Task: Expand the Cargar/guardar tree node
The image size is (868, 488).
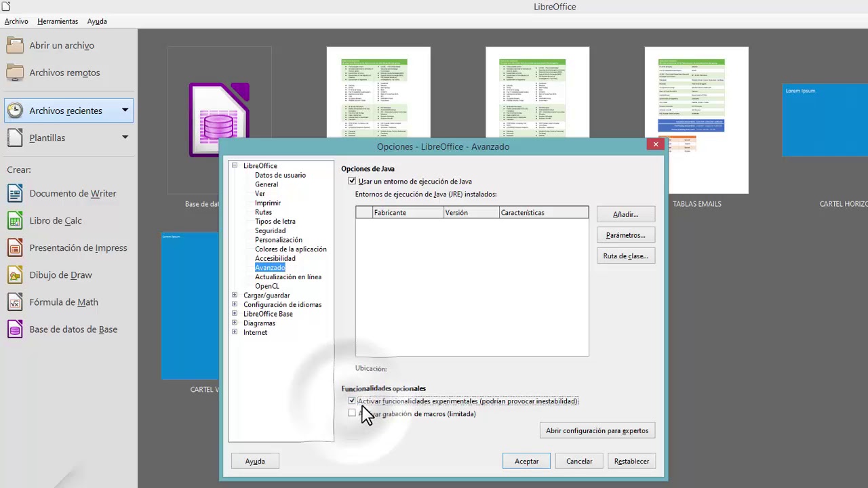Action: click(x=235, y=295)
